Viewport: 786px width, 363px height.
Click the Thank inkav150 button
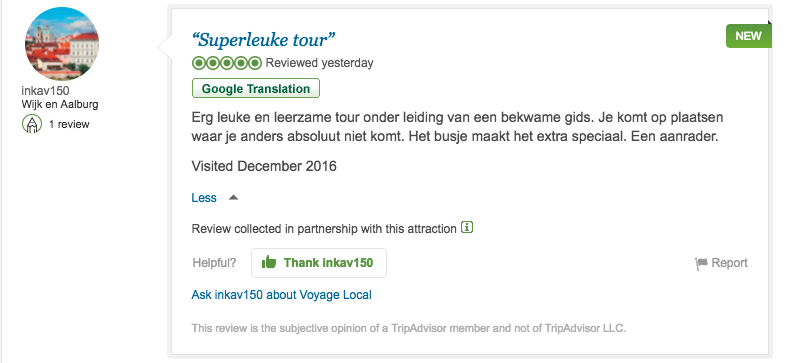(319, 263)
